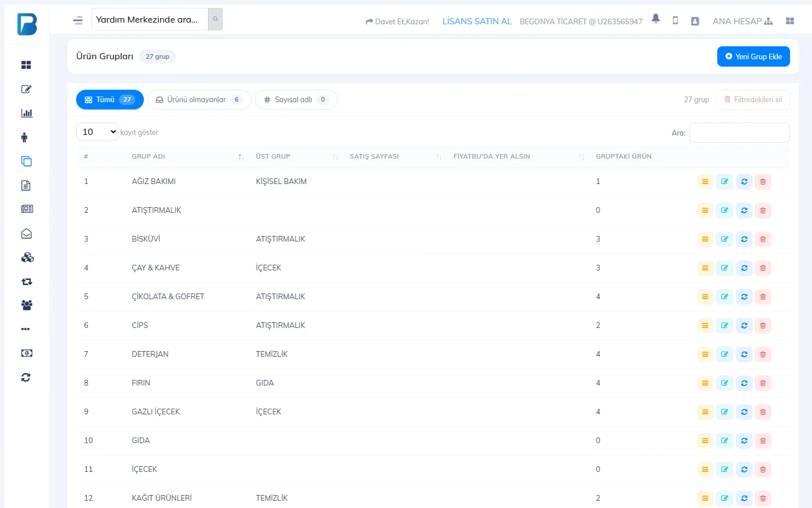Edit the BİSKÜVİ group row

(x=725, y=239)
